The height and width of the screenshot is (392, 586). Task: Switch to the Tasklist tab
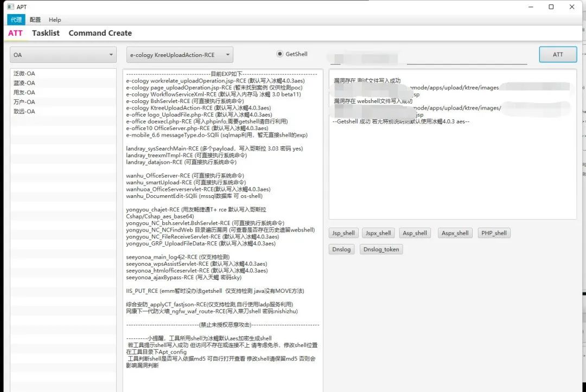[46, 33]
